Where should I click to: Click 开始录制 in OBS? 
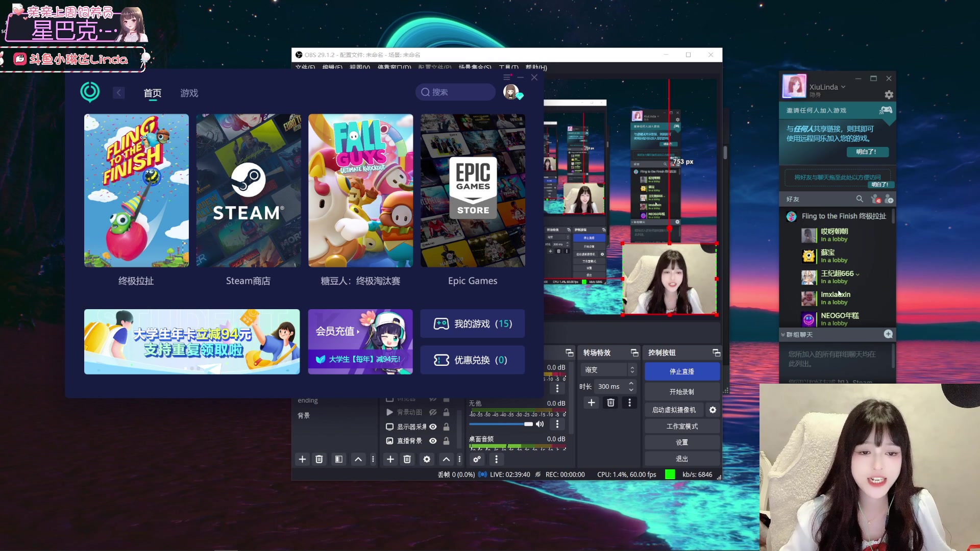click(682, 392)
